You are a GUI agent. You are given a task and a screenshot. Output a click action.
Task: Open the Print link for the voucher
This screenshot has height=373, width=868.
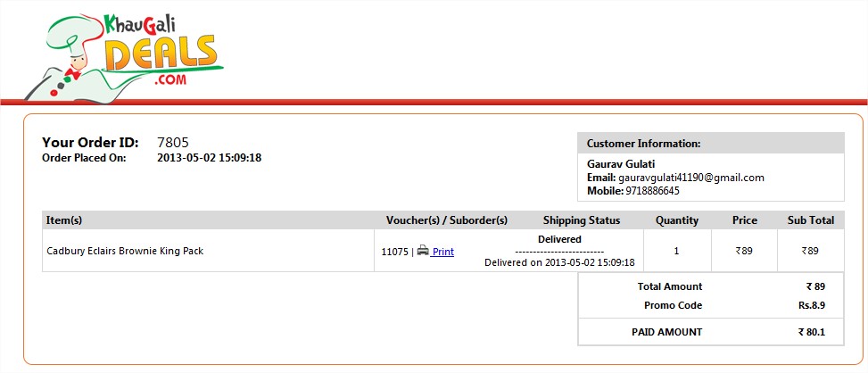(x=442, y=252)
